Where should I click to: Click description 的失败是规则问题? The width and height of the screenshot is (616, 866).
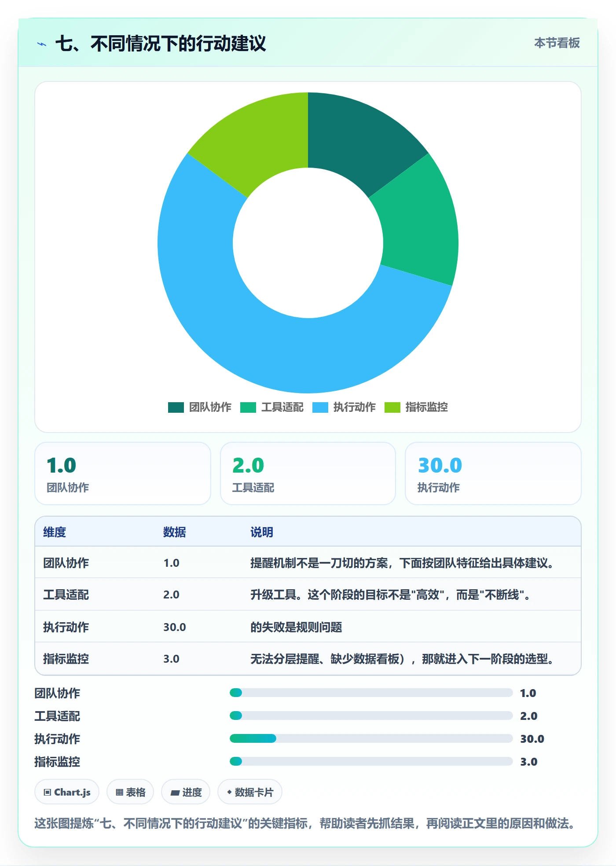point(296,627)
